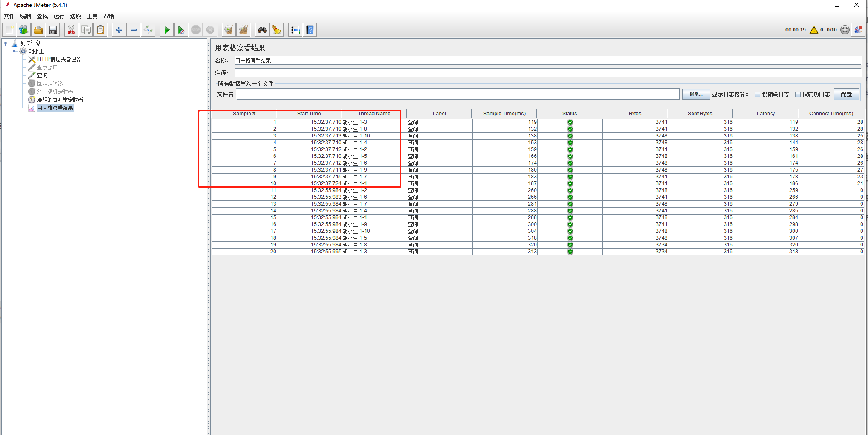This screenshot has height=435, width=868.
Task: Sort by the Status column header
Action: pyautogui.click(x=570, y=114)
